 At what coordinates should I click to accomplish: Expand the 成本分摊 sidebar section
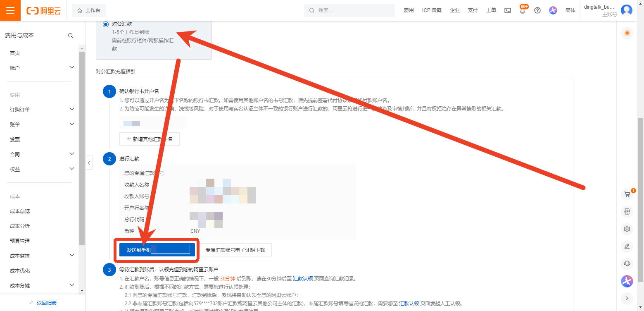72,285
